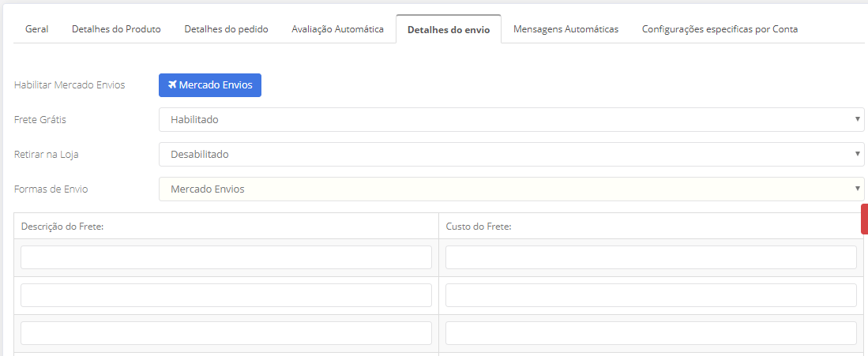Switch to the Geral tab
868x356 pixels.
pos(36,29)
